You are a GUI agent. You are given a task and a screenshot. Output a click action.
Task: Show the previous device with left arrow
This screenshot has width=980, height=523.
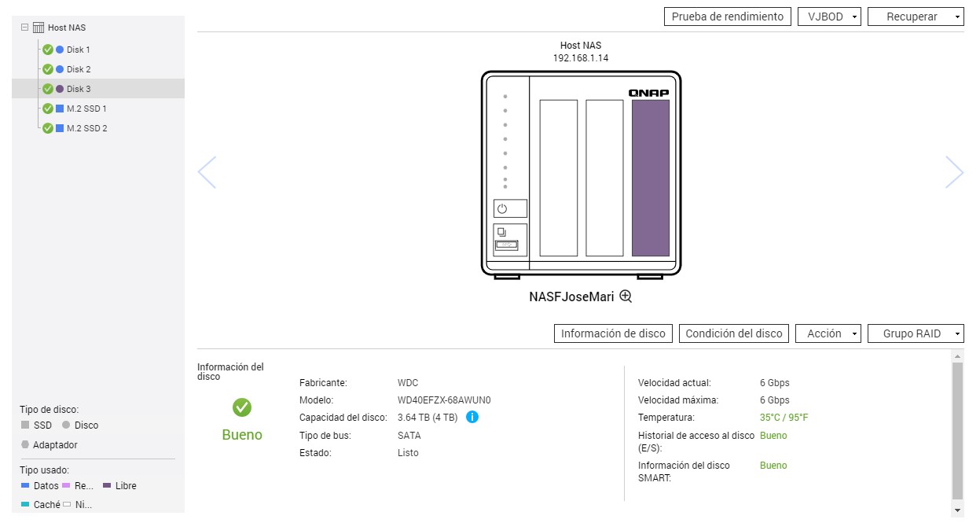207,172
